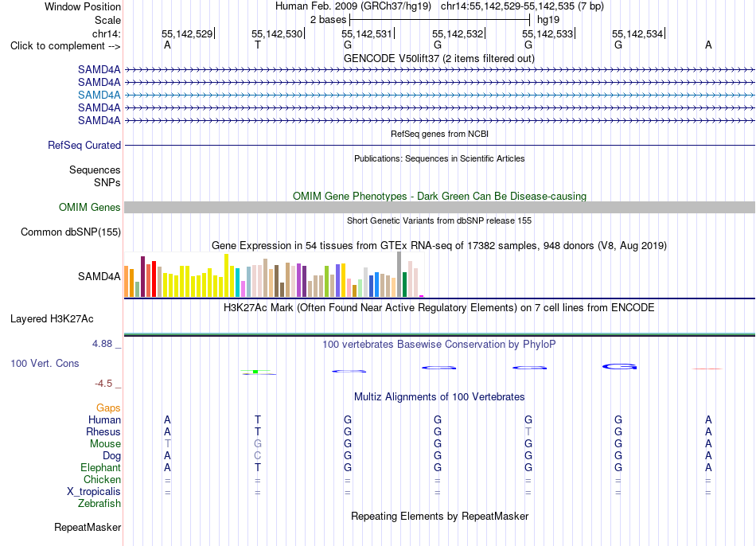Open the Common dbSNP(155) track label
Screen dimensions: 756x546
click(x=71, y=232)
